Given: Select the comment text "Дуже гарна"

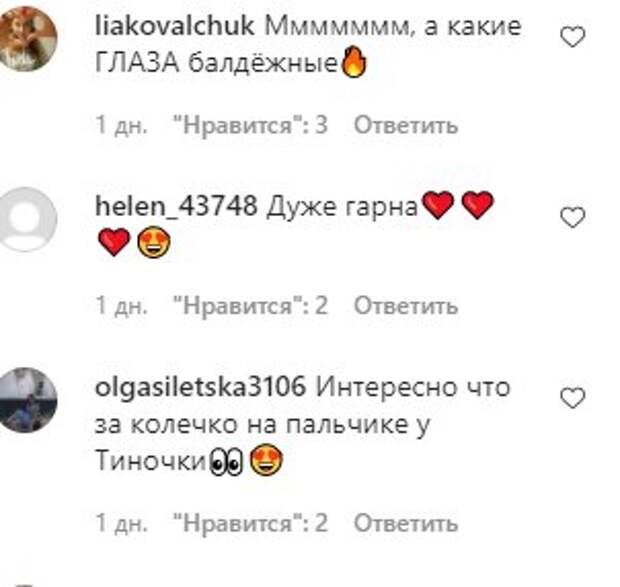Looking at the screenshot, I should (x=342, y=206).
